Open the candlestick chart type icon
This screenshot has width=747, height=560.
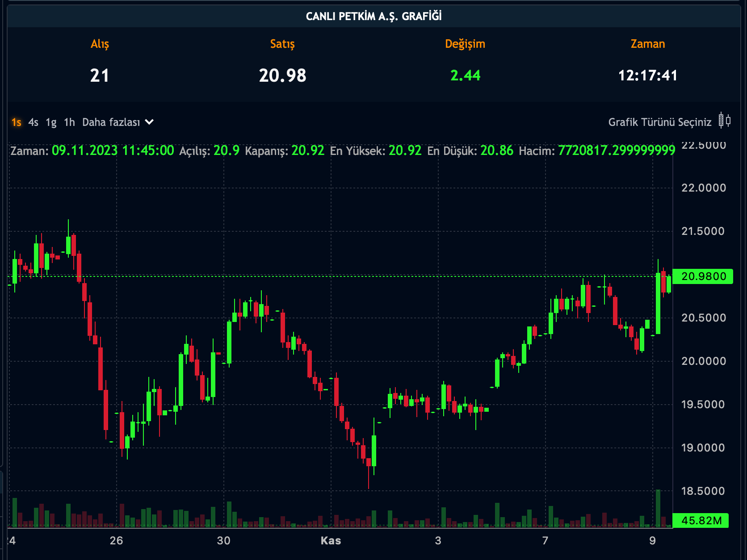point(724,121)
